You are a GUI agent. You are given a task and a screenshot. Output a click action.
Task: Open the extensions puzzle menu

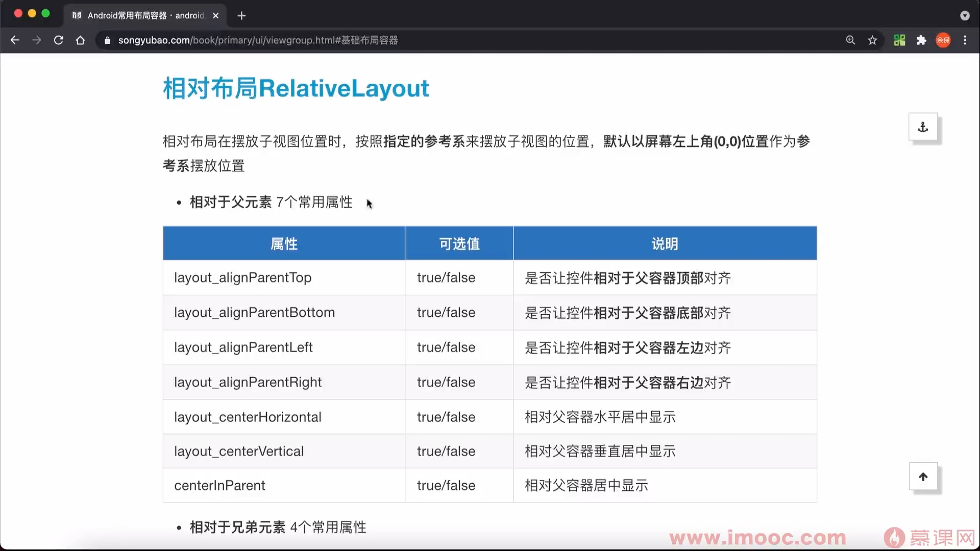921,40
